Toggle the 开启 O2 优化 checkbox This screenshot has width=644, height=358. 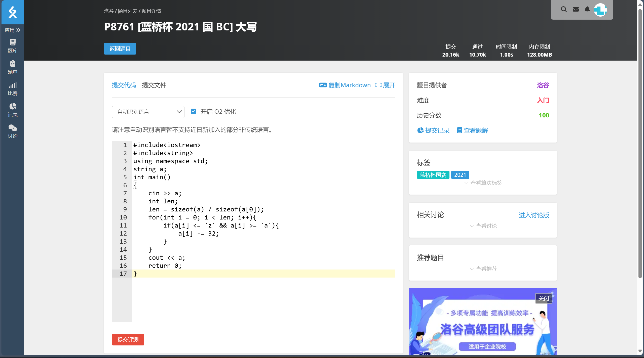pos(193,111)
